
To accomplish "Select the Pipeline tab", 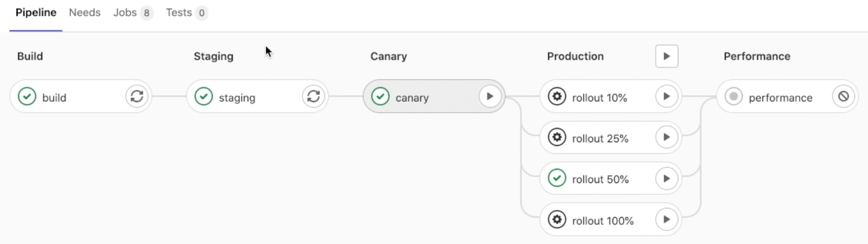I will coord(36,13).
